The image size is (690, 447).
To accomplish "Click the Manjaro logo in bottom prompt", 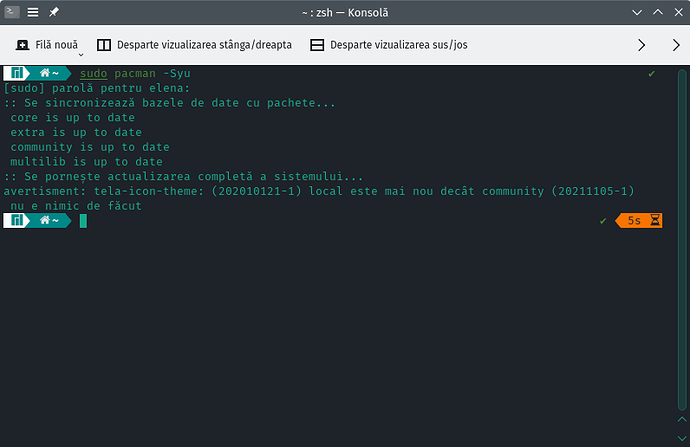I will pos(17,220).
